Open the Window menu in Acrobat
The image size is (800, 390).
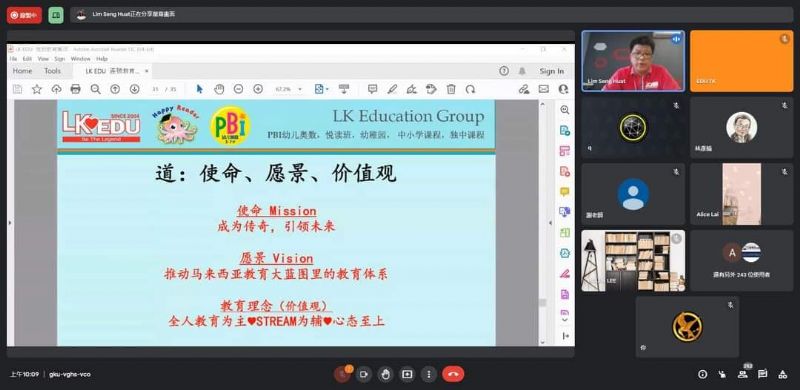click(81, 59)
